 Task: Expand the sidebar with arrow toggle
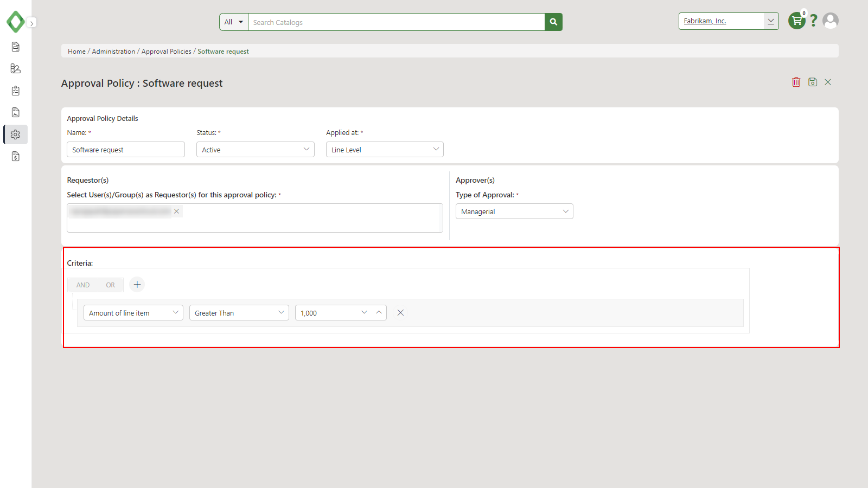click(x=32, y=23)
